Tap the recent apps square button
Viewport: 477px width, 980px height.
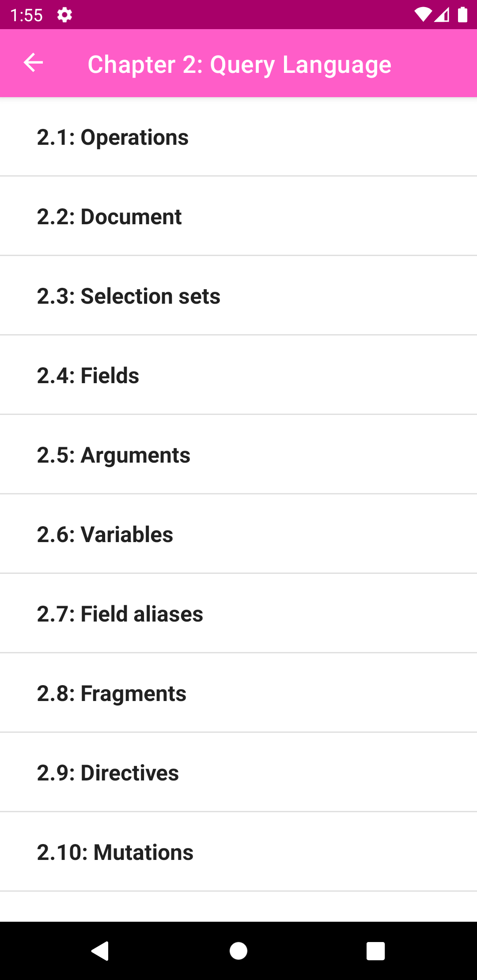376,951
